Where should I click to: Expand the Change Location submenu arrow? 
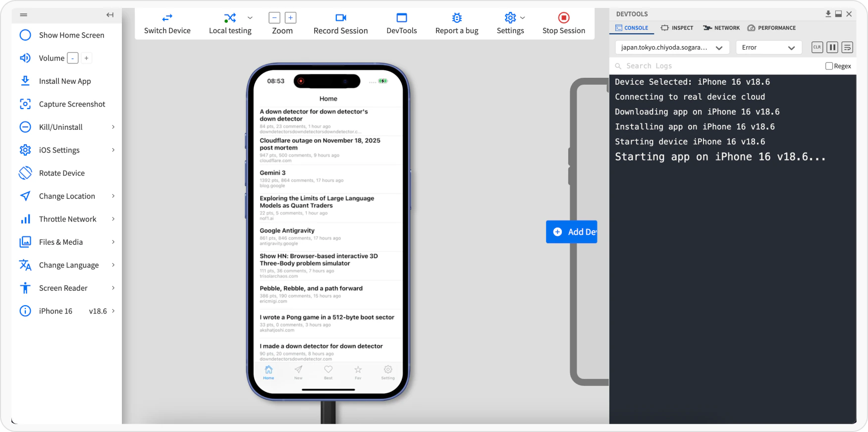tap(113, 196)
